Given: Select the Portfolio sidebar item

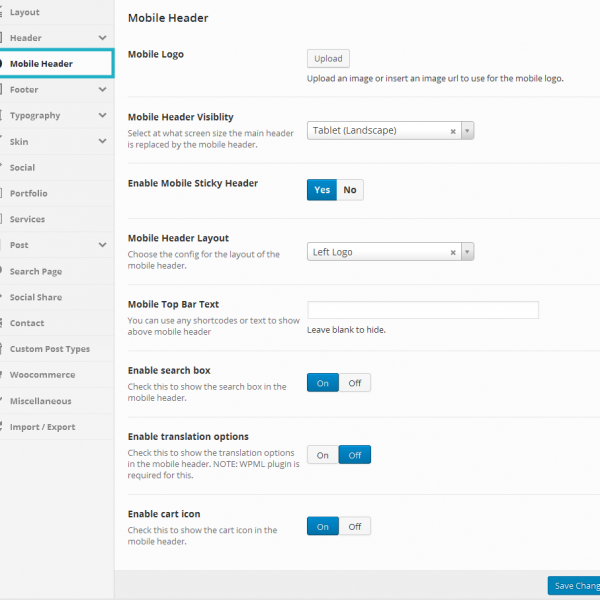Looking at the screenshot, I should click(29, 193).
